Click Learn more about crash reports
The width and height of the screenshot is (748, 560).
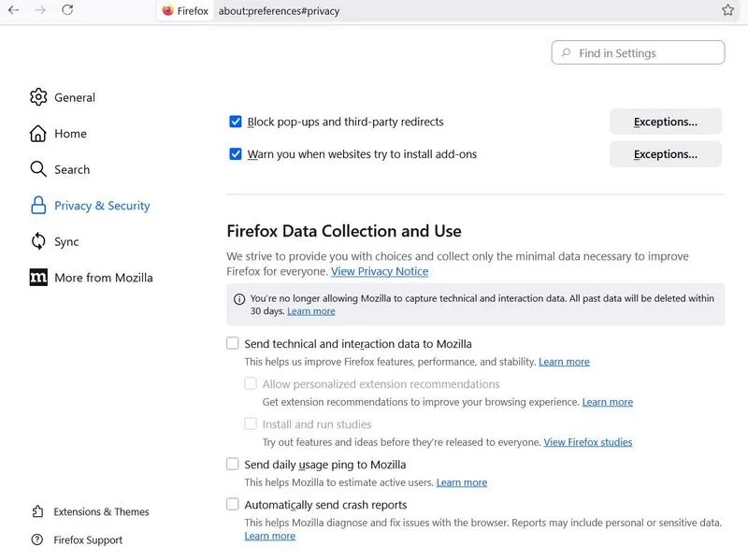point(269,536)
